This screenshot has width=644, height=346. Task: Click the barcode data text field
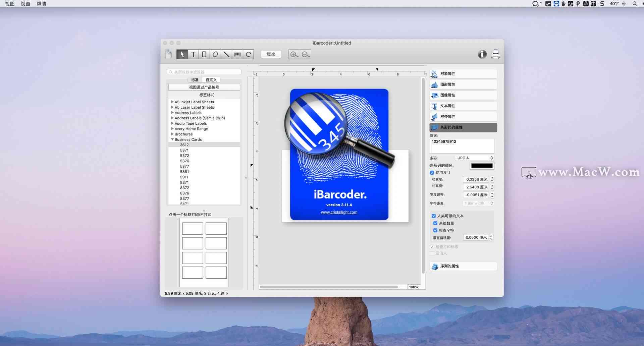462,146
